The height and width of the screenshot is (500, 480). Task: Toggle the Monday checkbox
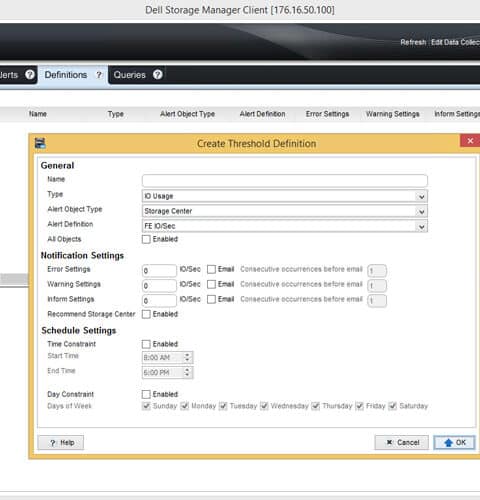tap(185, 406)
